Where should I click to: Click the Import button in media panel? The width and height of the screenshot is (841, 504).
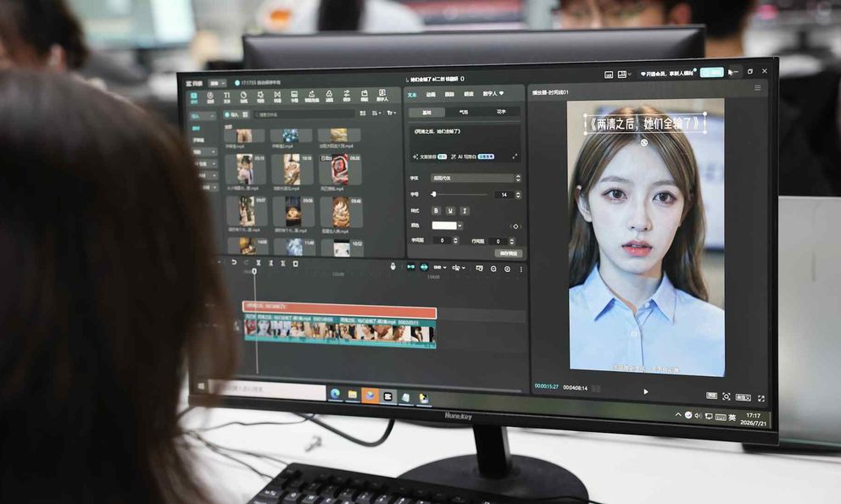click(231, 114)
